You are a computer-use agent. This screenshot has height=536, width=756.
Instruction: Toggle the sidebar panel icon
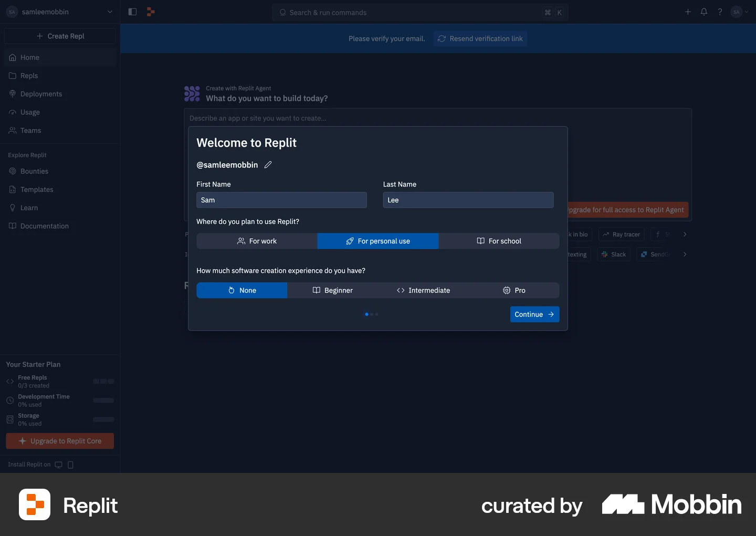pyautogui.click(x=132, y=12)
